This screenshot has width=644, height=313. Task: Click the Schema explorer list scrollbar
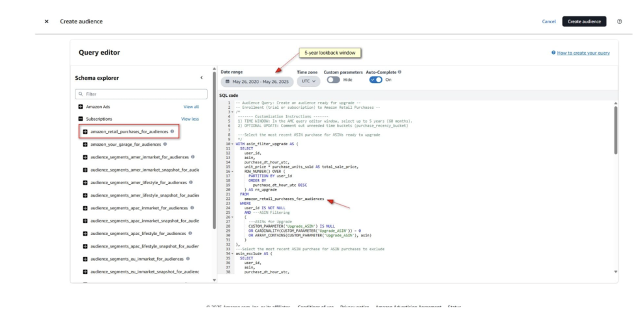214,151
